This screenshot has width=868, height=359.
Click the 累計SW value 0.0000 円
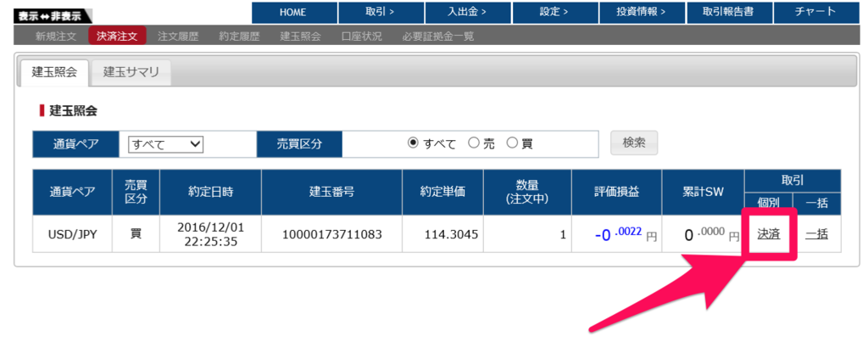(712, 234)
